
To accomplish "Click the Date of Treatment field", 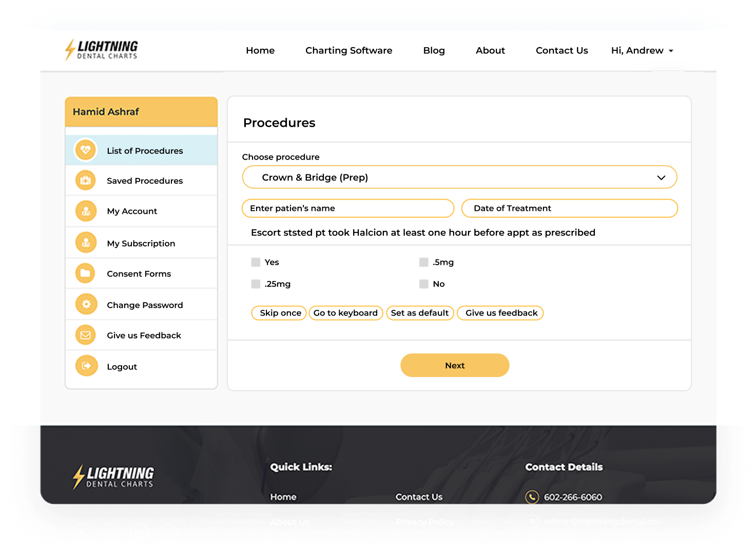I will [x=569, y=208].
